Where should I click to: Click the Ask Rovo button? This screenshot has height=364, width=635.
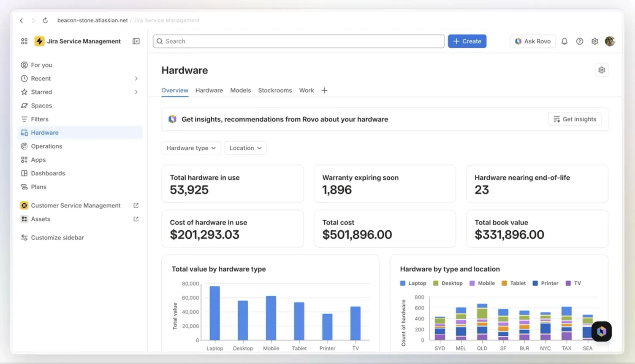pos(533,41)
